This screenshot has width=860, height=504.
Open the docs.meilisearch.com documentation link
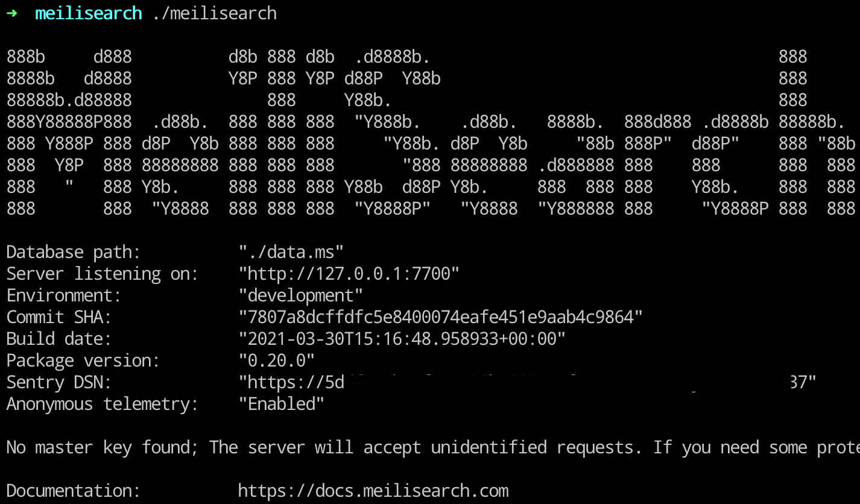coord(373,491)
